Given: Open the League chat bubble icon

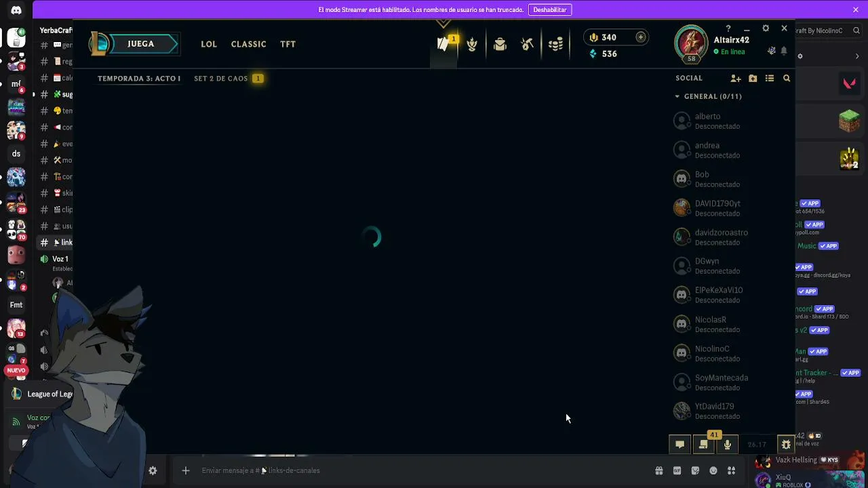Looking at the screenshot, I should (x=679, y=445).
